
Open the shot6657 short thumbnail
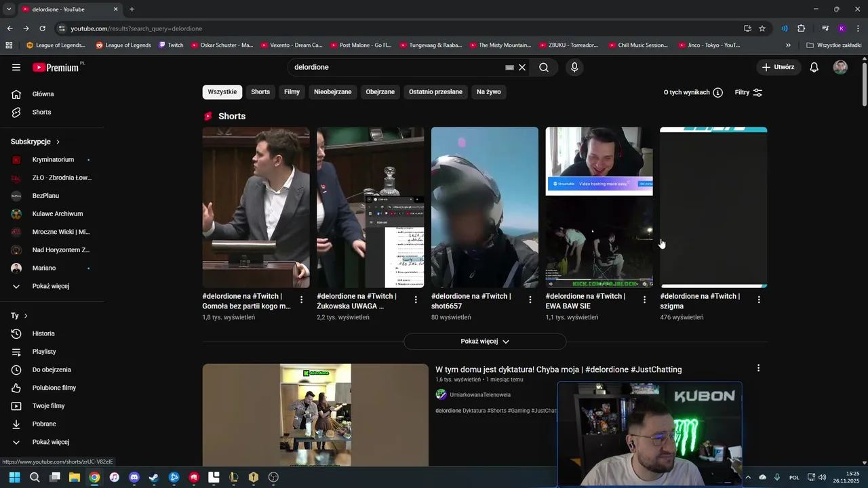485,207
